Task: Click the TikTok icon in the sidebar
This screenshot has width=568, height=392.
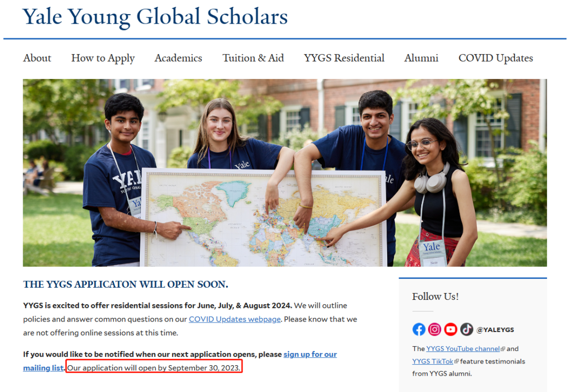Action: (x=466, y=329)
